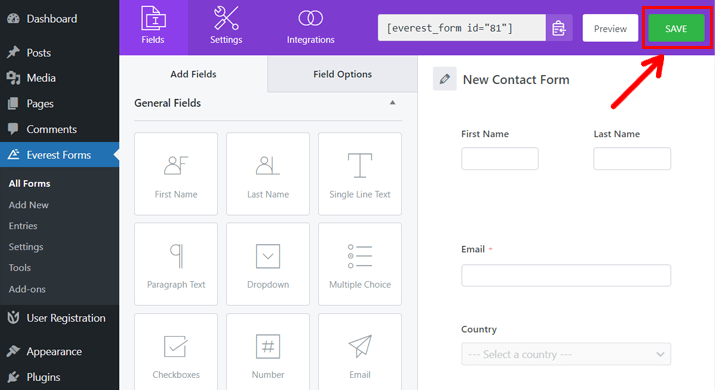Open the Integrations tab
The width and height of the screenshot is (715, 390).
311,26
